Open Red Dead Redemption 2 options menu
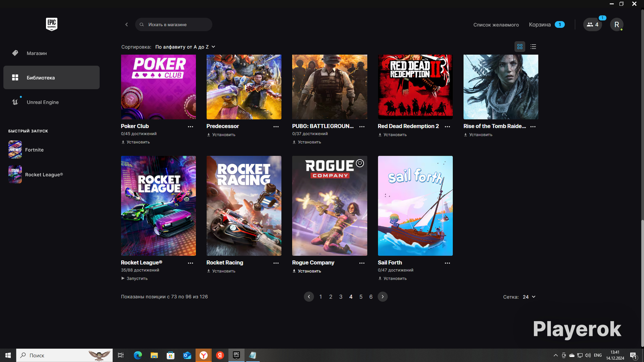This screenshot has height=362, width=644. 447,127
